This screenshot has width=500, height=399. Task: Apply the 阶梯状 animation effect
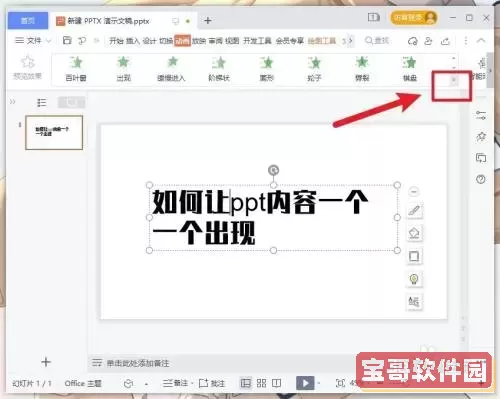[219, 69]
